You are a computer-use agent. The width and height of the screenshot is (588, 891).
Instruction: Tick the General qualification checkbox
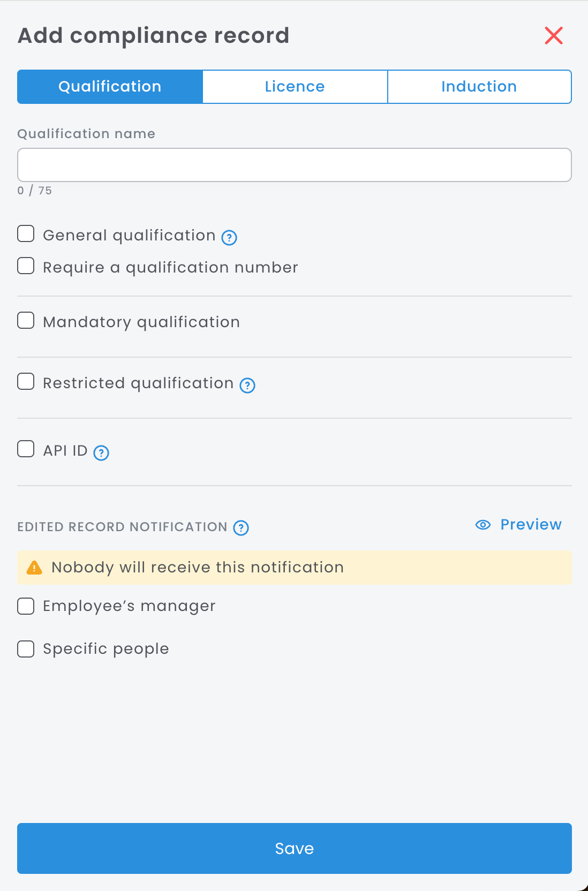[26, 234]
